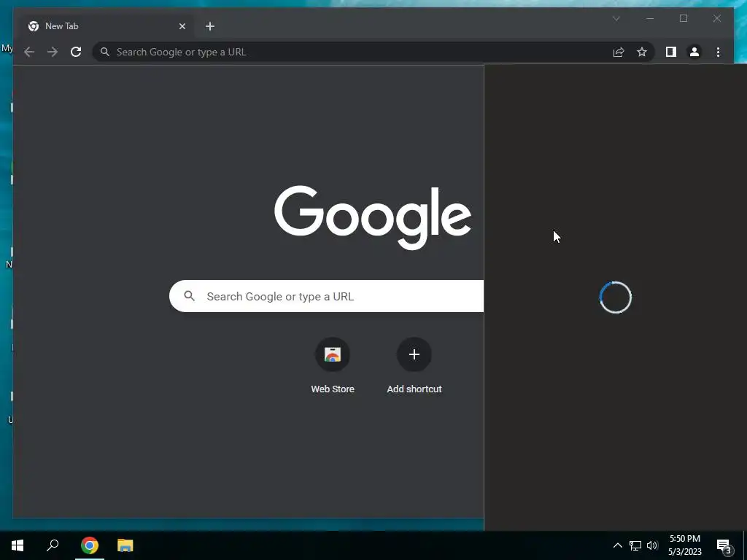Click the Chrome taskbar icon

(90, 545)
